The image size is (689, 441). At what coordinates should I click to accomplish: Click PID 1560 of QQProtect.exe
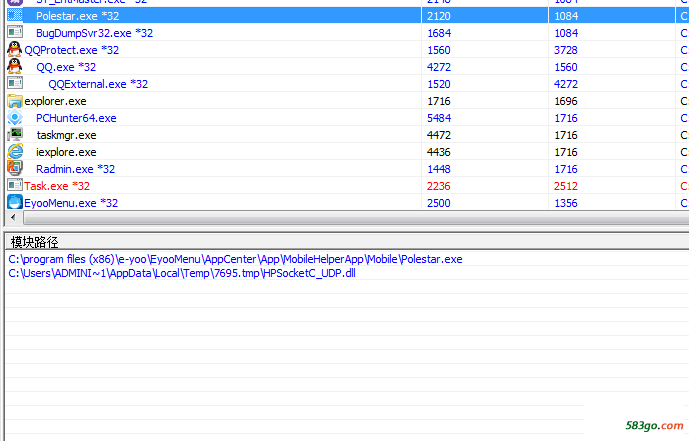(x=439, y=50)
